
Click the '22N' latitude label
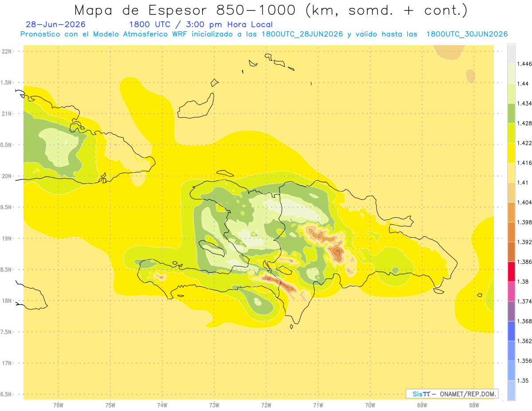7,51
